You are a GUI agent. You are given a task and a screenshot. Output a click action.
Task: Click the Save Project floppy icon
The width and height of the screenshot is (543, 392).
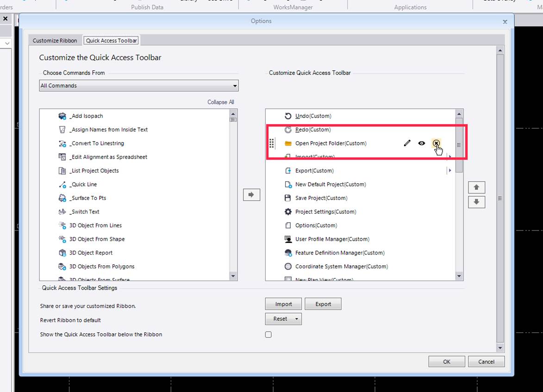(288, 198)
